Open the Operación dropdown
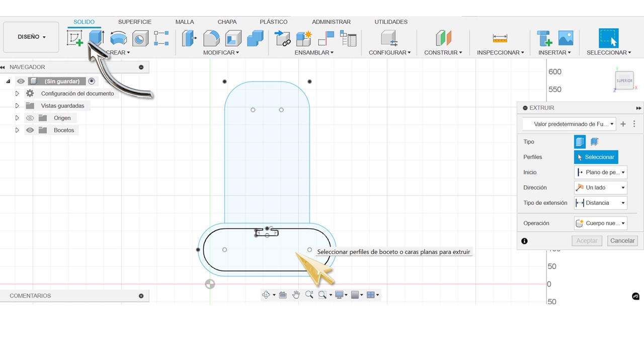The height and width of the screenshot is (362, 644). tap(601, 223)
